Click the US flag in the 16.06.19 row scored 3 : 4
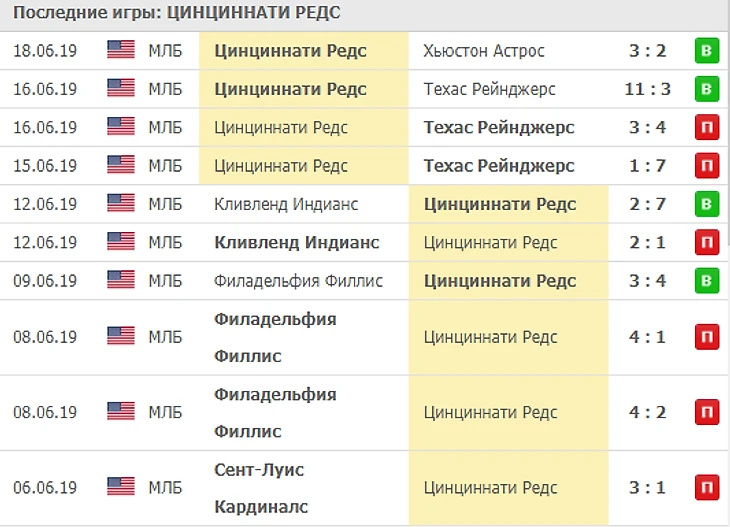 coord(121,127)
